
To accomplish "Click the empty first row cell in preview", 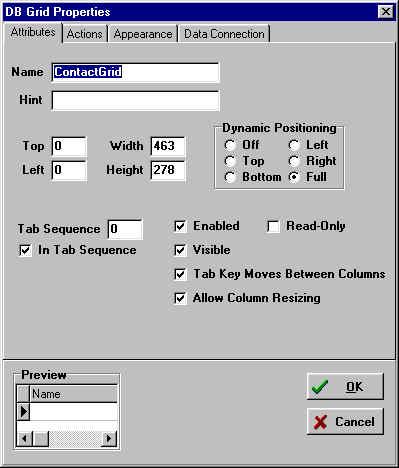I will [x=74, y=412].
